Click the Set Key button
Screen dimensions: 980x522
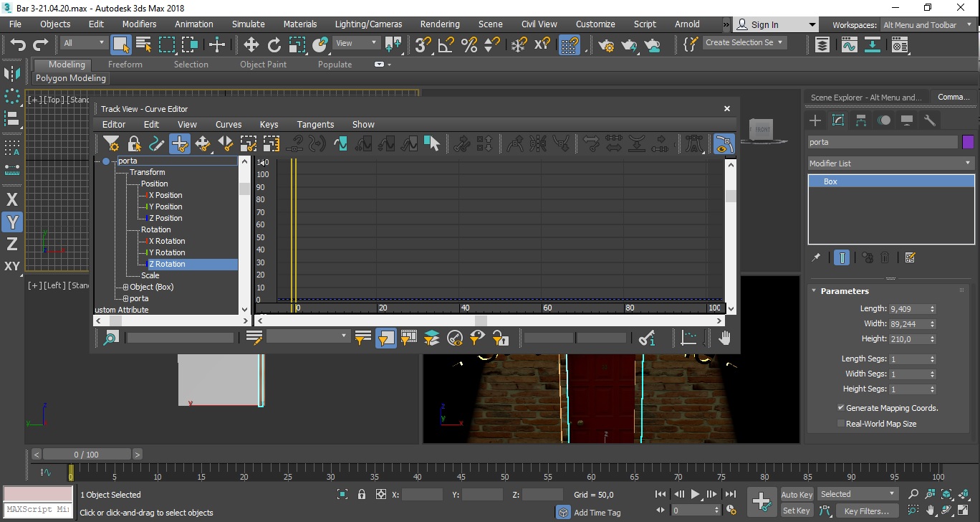coord(797,511)
